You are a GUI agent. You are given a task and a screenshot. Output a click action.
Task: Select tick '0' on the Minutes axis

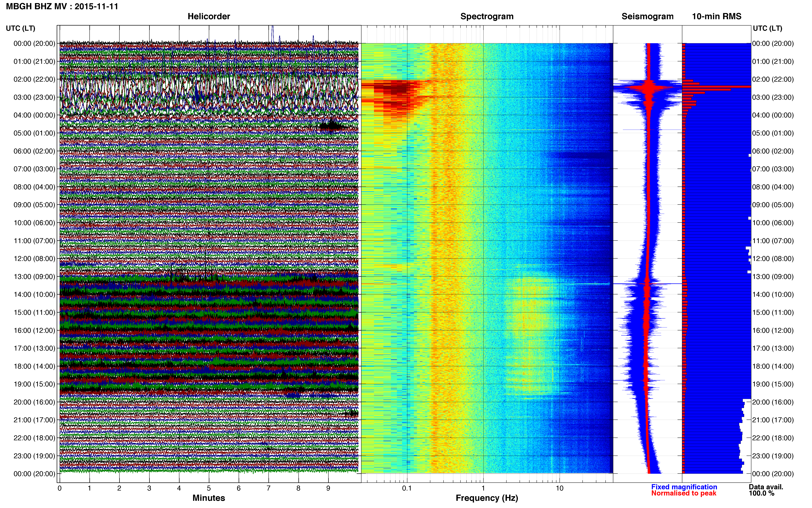pyautogui.click(x=59, y=488)
